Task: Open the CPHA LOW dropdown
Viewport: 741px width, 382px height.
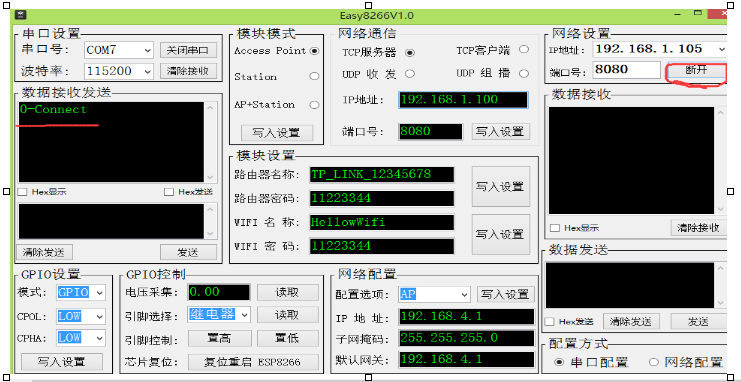Action: tap(99, 338)
